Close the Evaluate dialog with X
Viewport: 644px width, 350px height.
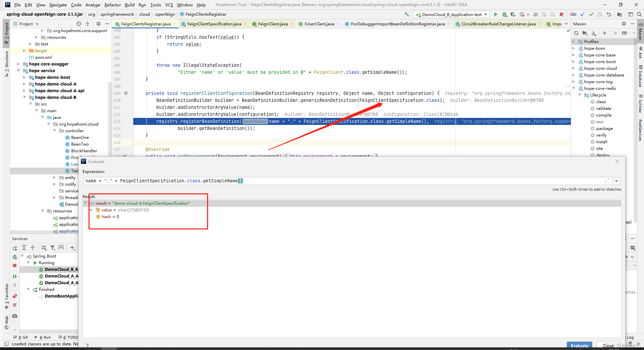tap(617, 161)
